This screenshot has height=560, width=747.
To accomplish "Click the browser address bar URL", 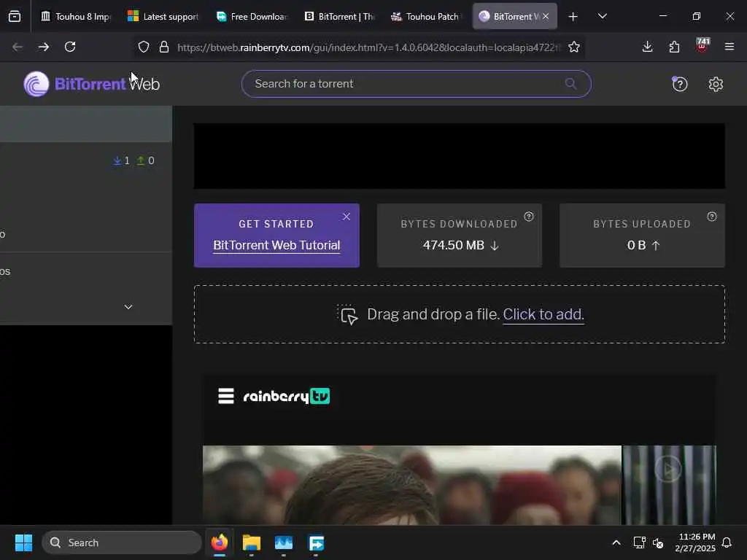I will (368, 47).
